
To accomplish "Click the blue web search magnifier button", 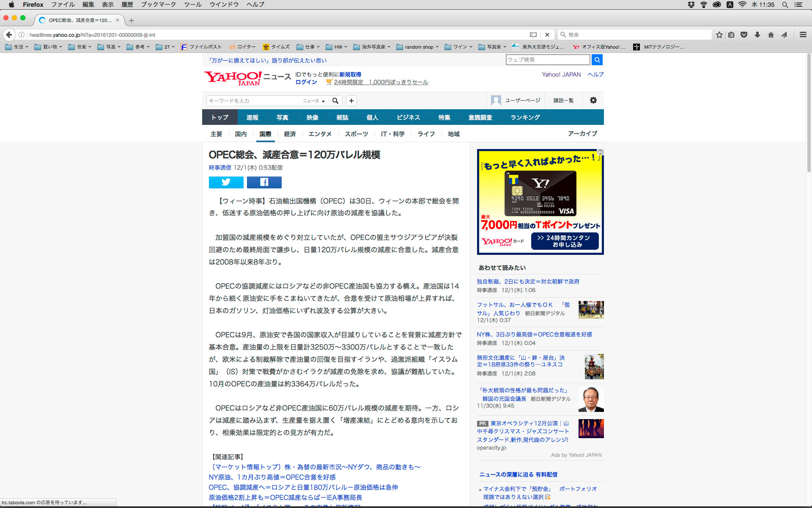I will [x=597, y=60].
